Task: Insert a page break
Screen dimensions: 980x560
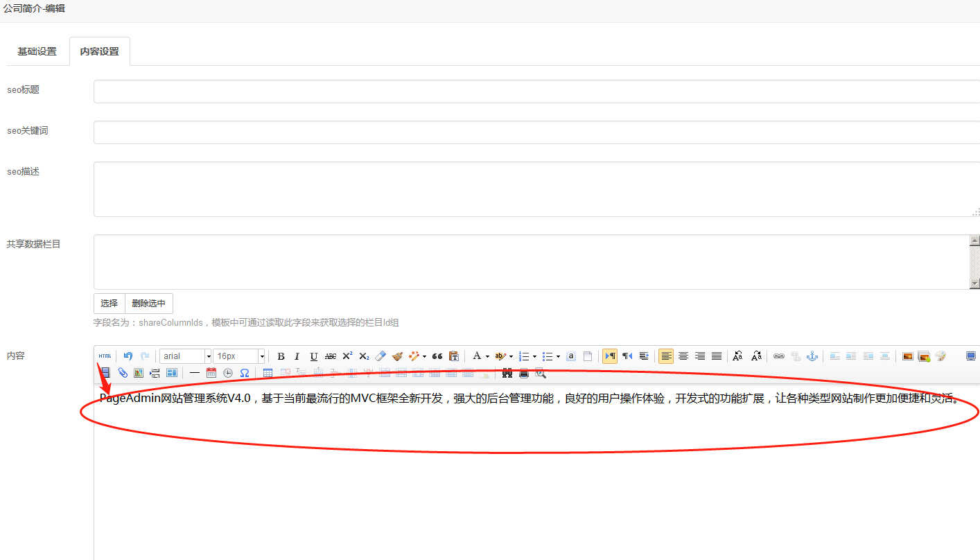Action: coord(155,373)
